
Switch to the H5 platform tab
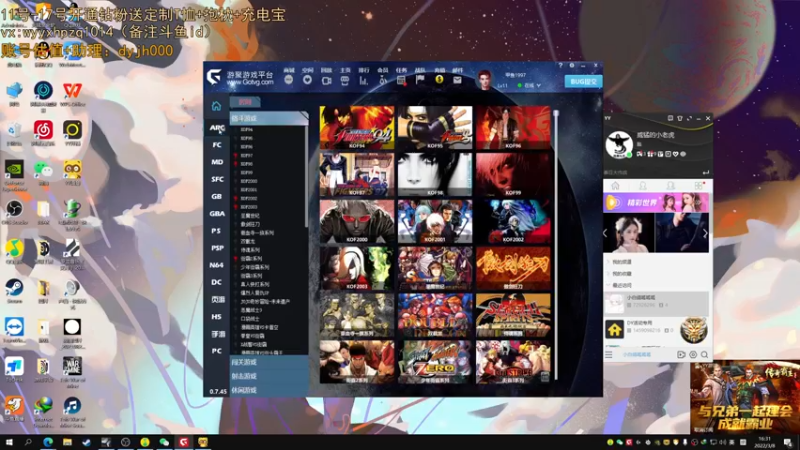(217, 317)
